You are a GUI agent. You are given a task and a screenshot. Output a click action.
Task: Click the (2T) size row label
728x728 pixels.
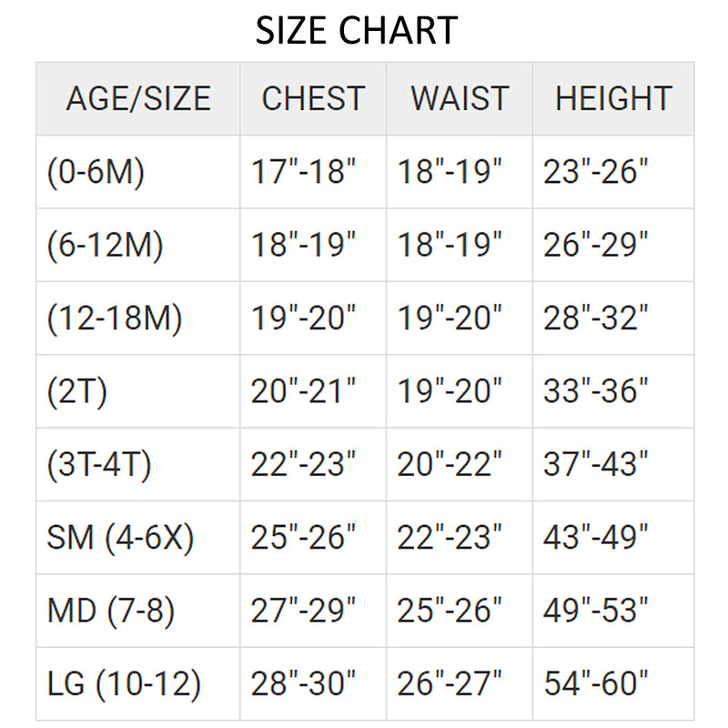77,391
